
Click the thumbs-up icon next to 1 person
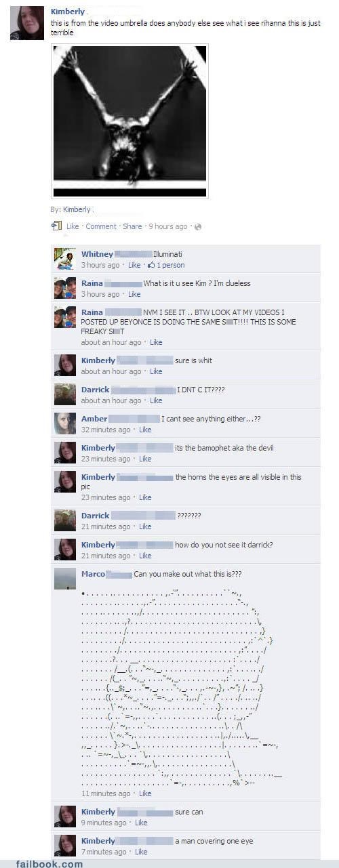click(151, 265)
